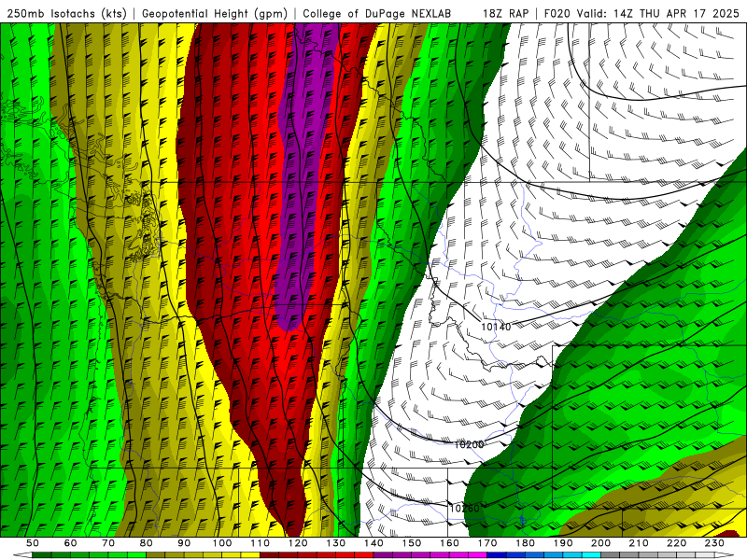
Task: Click the 10200 height contour label
Action: point(469,444)
